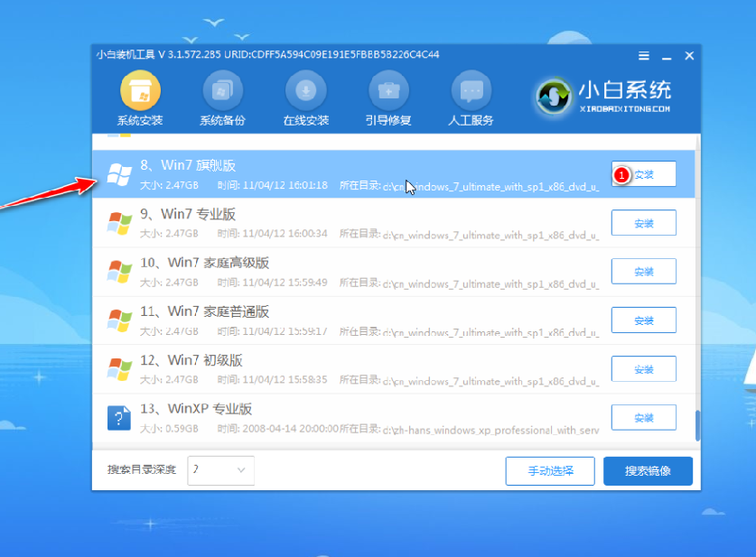Click the 搜索目录深度 label
756x557 pixels.
142,469
